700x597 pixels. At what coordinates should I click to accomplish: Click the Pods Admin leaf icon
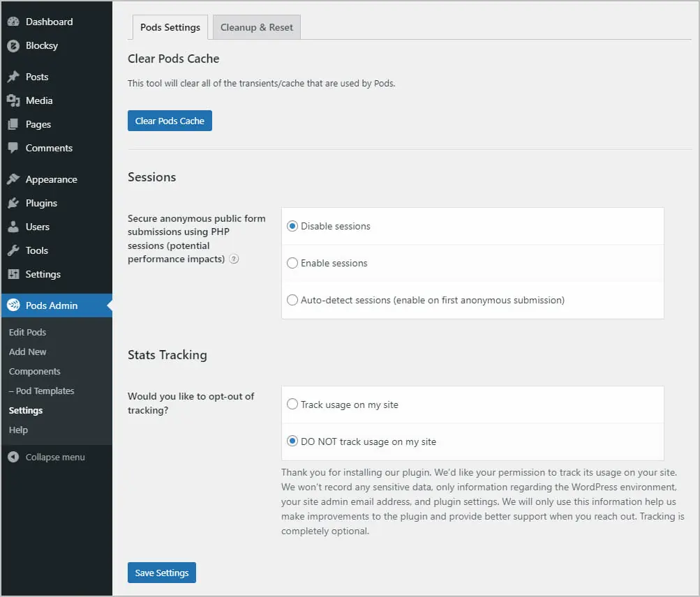pos(13,305)
